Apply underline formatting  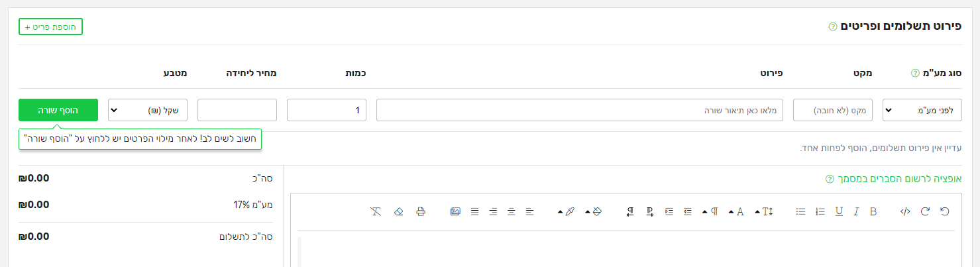839,211
